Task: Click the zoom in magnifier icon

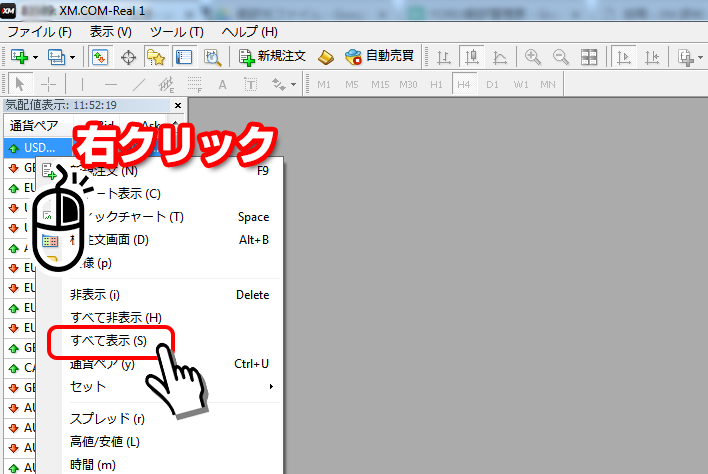Action: pyautogui.click(x=533, y=57)
